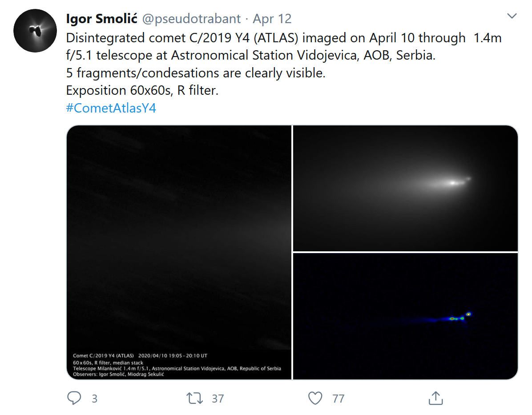532x415 pixels.
Task: Retweet this post using the retweet icon
Action: tap(193, 398)
